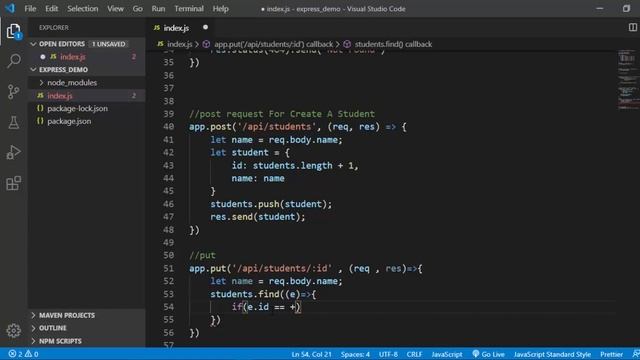Click the if(e.id == +) line
Image resolution: width=640 pixels, height=360 pixels.
click(266, 307)
